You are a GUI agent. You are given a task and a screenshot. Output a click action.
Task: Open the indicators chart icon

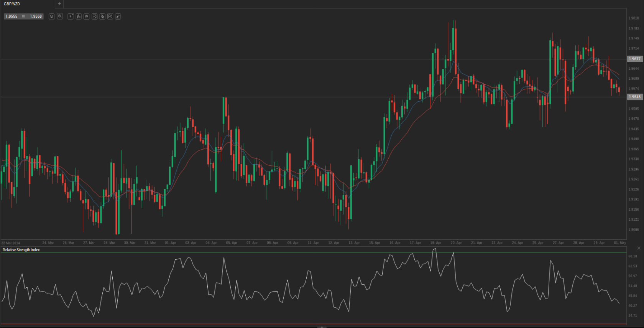pyautogui.click(x=95, y=16)
